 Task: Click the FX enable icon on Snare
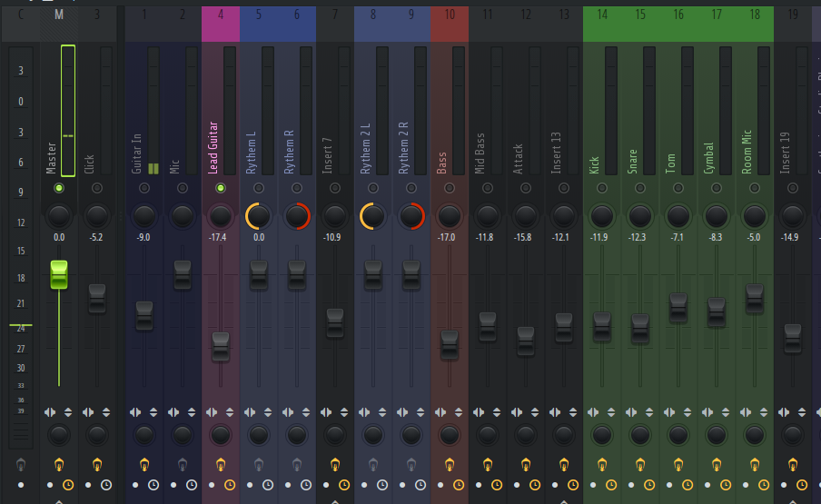(639, 465)
